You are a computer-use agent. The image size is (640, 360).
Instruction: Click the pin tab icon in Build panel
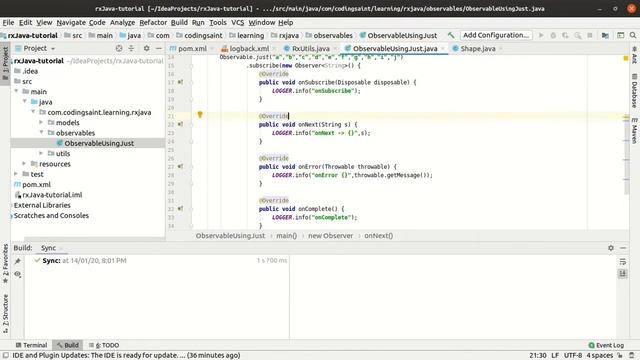point(18,261)
